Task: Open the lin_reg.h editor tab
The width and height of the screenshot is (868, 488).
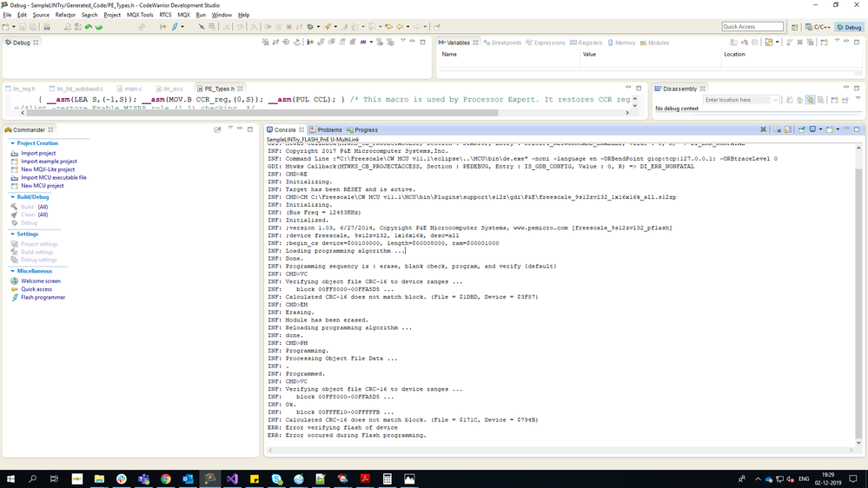Action: point(20,89)
